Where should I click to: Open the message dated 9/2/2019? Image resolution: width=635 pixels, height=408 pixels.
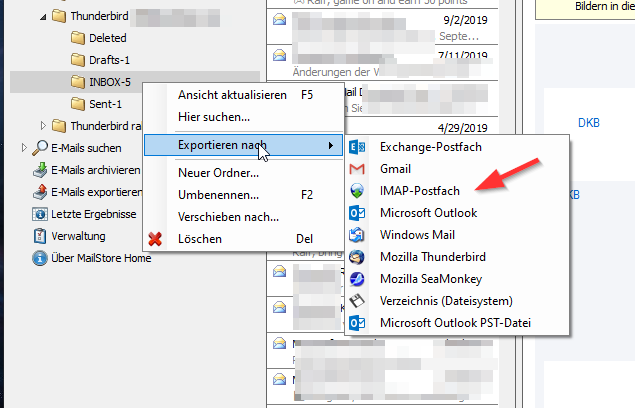click(x=383, y=27)
